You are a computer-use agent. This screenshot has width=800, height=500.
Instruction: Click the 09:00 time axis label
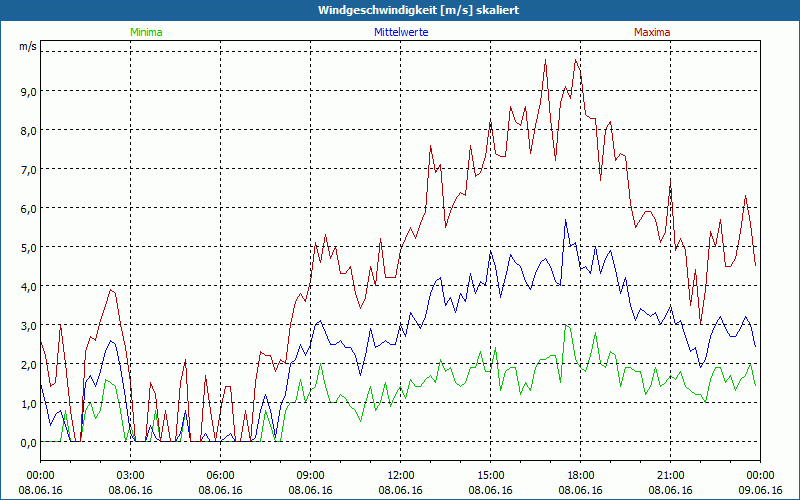click(x=310, y=476)
